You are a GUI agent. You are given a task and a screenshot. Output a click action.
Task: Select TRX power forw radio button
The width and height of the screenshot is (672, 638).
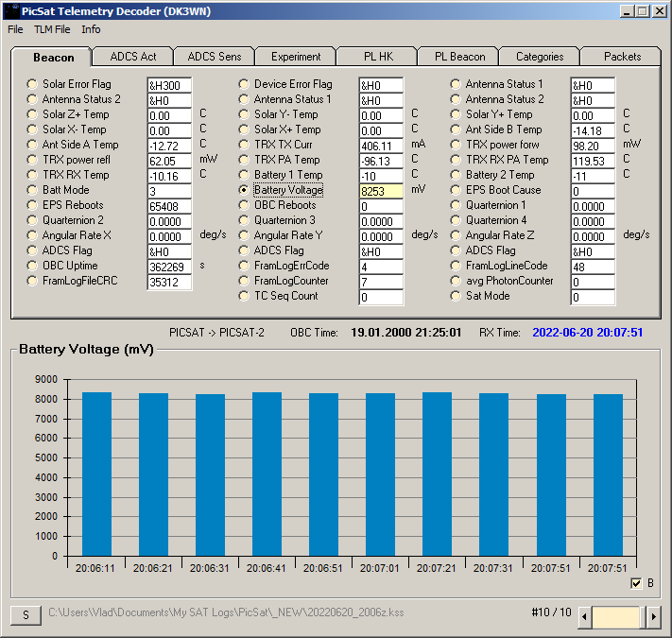pos(456,145)
